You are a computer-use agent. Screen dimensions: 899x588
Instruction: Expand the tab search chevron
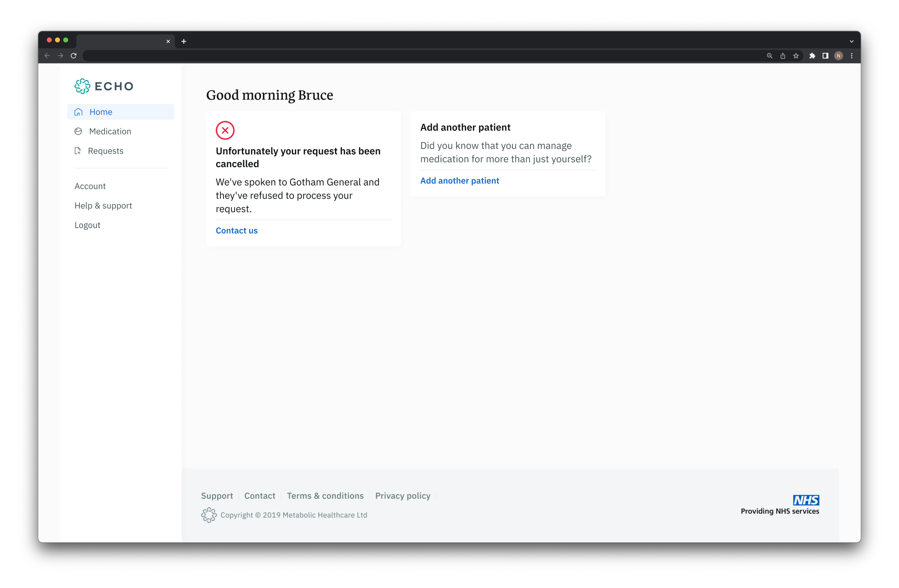[852, 42]
